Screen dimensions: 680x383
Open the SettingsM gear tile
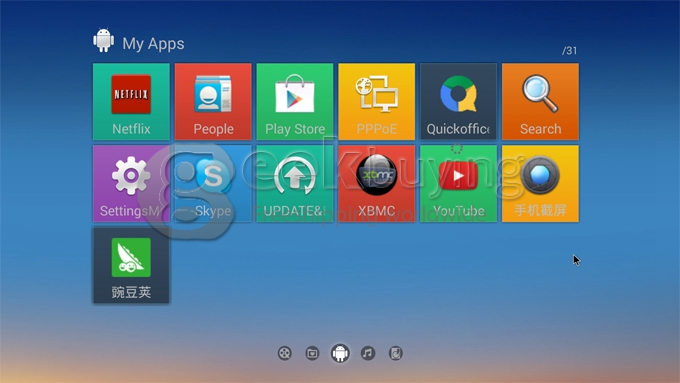coord(131,183)
